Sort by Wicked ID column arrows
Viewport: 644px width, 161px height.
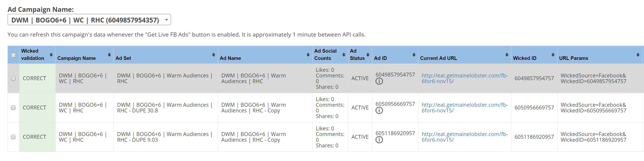point(553,54)
